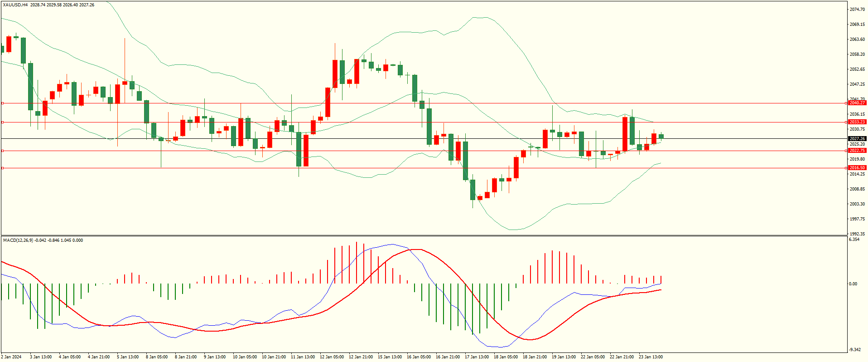
Task: Click the 12 Jan 05:00 time label
Action: point(332,357)
